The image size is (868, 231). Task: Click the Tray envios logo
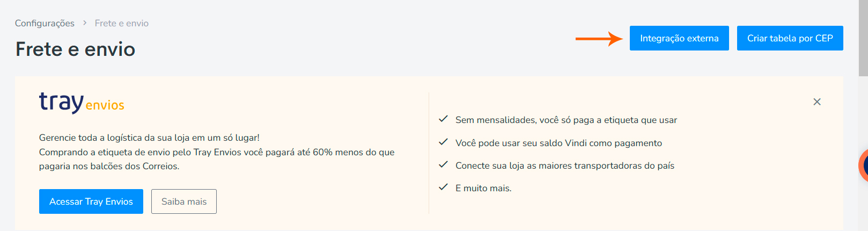tap(82, 102)
